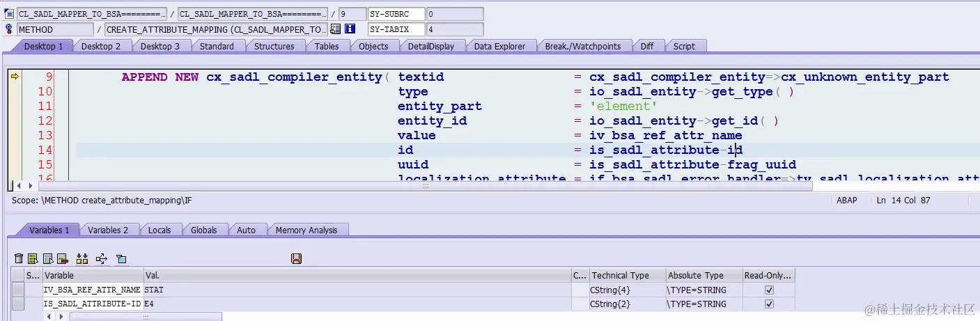
Task: Click 'Ln 14 Col 87' in status bar
Action: click(903, 201)
